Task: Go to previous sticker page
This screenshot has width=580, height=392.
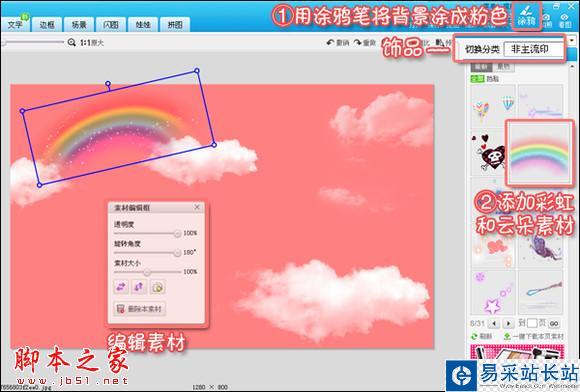Action: pos(494,324)
